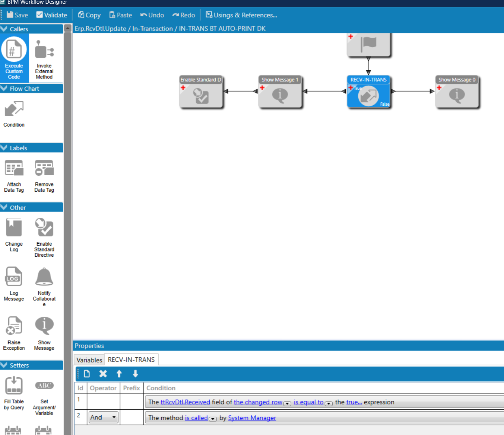Click the Operator column header
The width and height of the screenshot is (504, 435).
pos(103,388)
